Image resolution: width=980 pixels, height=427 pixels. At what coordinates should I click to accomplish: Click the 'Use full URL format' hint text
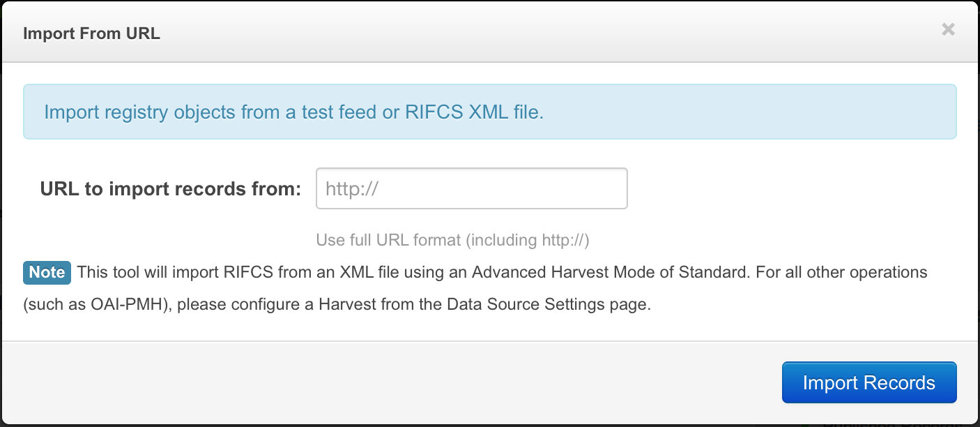point(389,240)
